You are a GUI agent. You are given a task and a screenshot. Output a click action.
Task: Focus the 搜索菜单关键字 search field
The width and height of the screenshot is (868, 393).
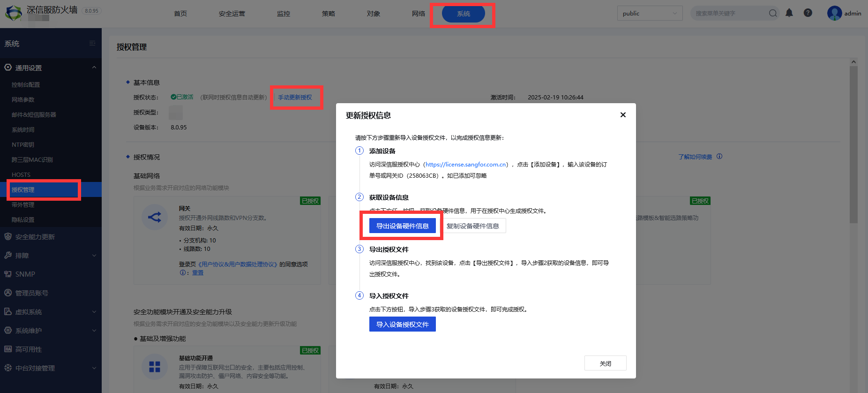click(x=728, y=13)
